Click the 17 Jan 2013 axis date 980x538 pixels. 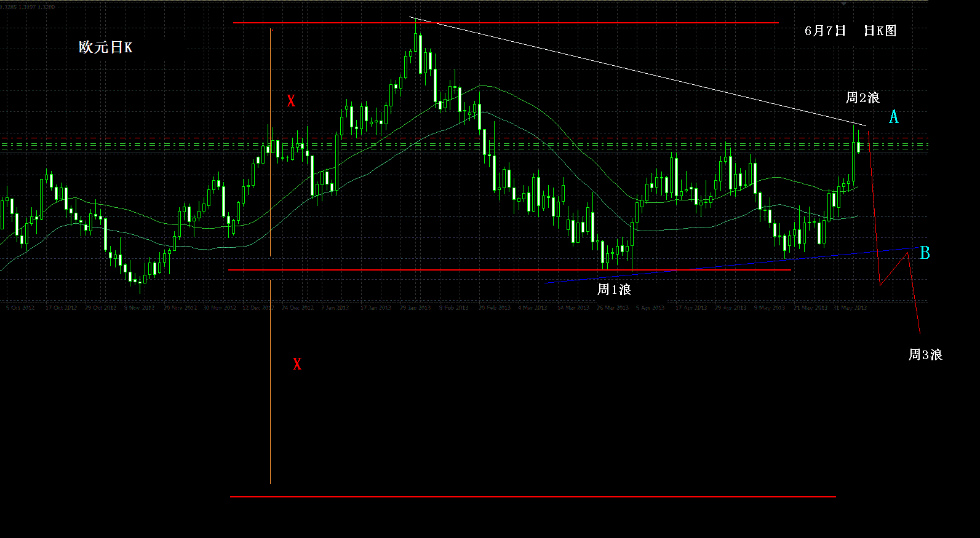coord(376,307)
